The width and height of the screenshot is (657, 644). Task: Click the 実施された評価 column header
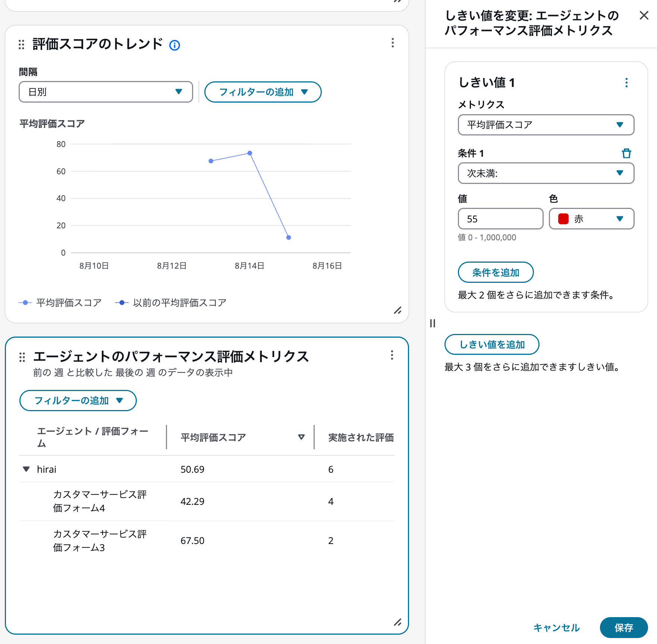tap(361, 437)
